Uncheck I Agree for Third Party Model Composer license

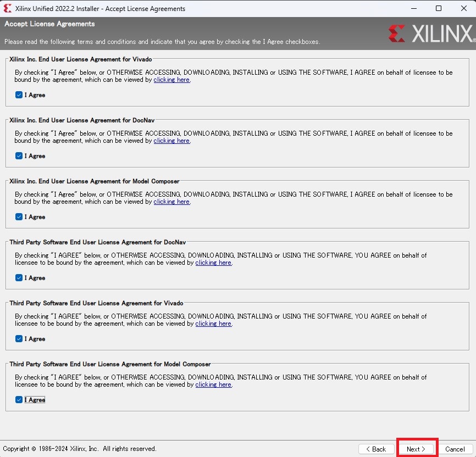(x=19, y=400)
